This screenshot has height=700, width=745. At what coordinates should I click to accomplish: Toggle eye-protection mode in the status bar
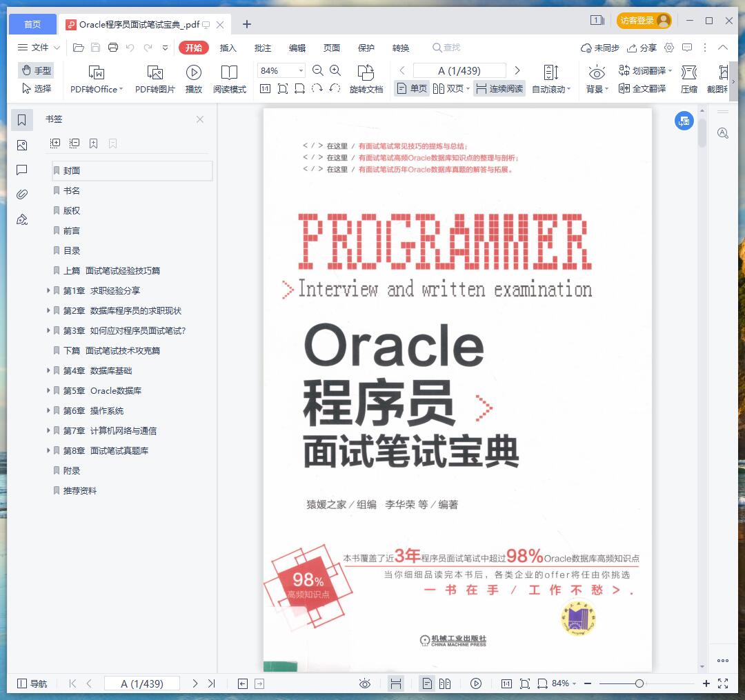pos(365,683)
